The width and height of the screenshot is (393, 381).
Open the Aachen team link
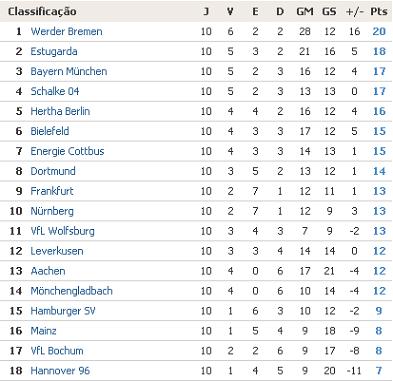48,271
